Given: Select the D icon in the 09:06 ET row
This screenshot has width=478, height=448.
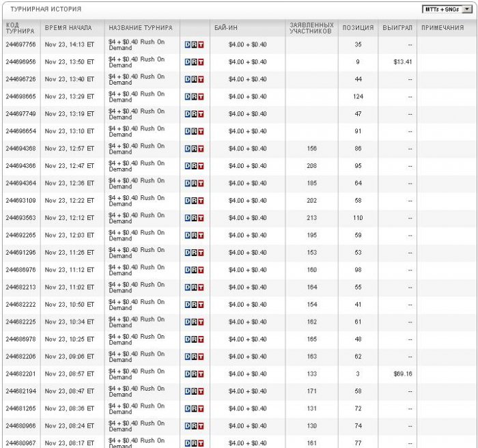Looking at the screenshot, I should tap(188, 356).
